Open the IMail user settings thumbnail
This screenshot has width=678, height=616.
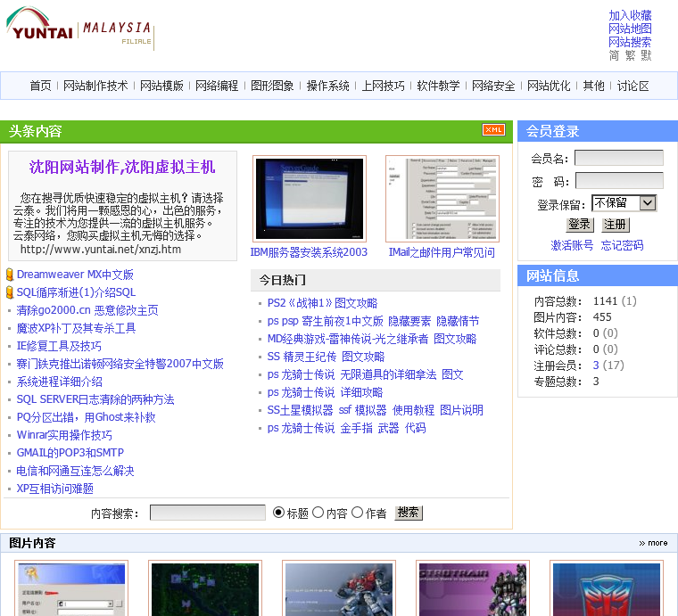pos(442,199)
